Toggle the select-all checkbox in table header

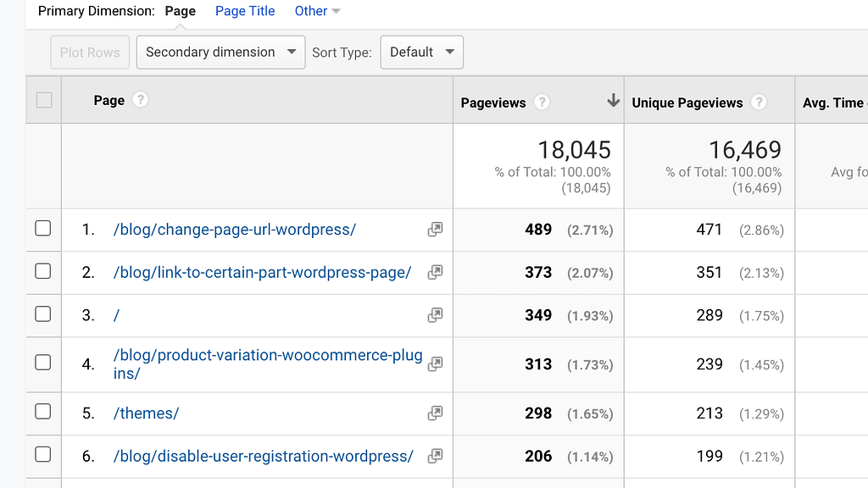coord(44,100)
